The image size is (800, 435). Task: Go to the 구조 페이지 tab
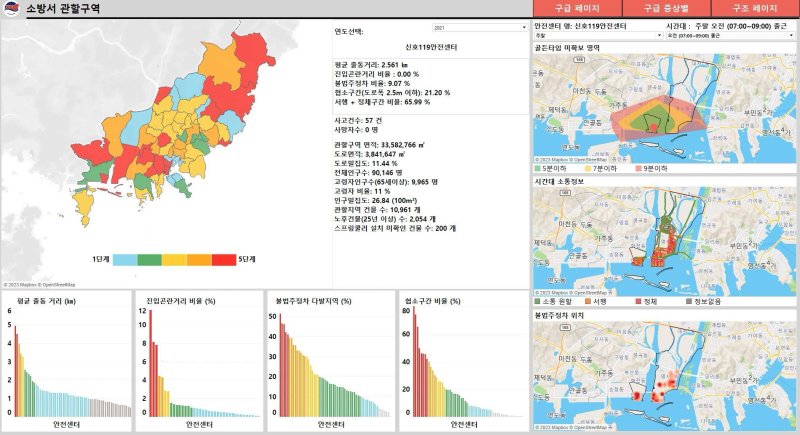coord(755,8)
